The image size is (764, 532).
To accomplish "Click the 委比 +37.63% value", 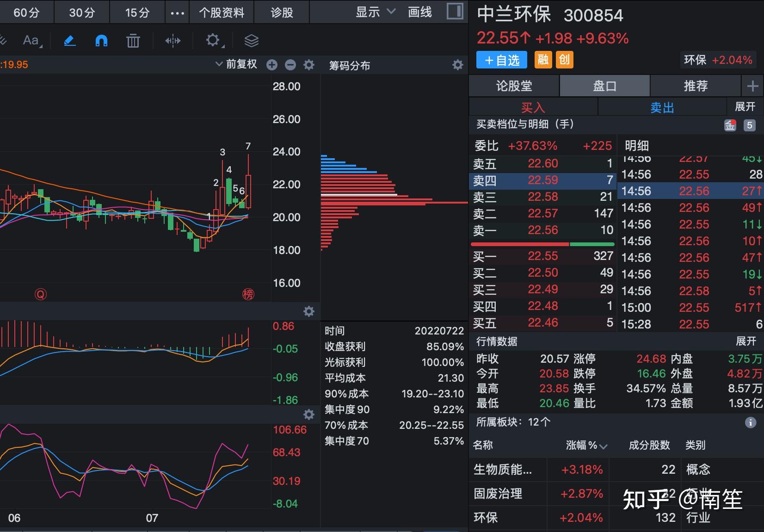I will tap(533, 146).
